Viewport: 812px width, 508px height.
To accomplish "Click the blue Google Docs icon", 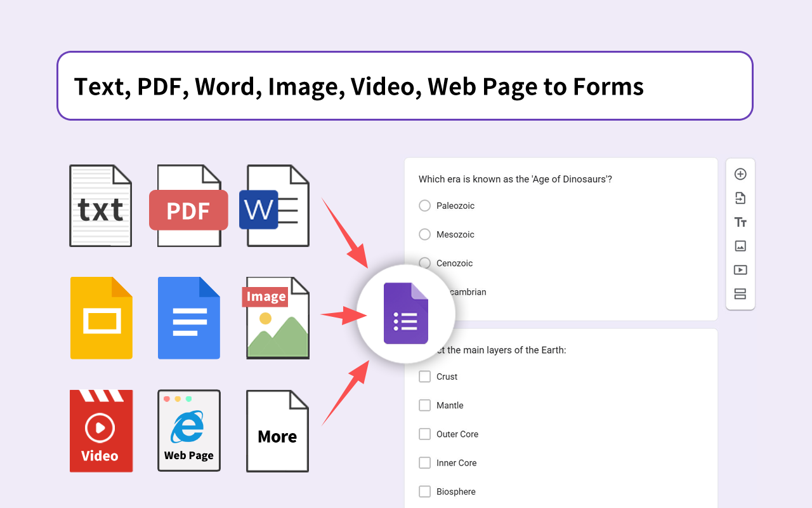I will click(189, 317).
